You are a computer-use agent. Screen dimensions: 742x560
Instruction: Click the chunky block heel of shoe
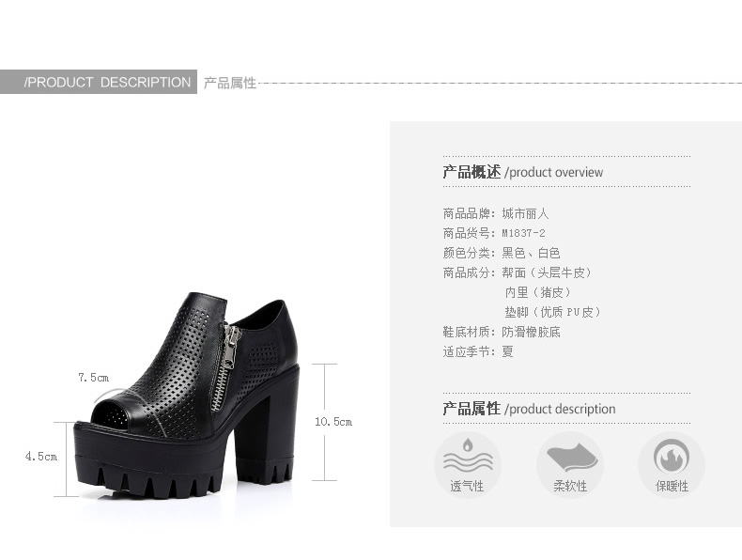(x=264, y=426)
